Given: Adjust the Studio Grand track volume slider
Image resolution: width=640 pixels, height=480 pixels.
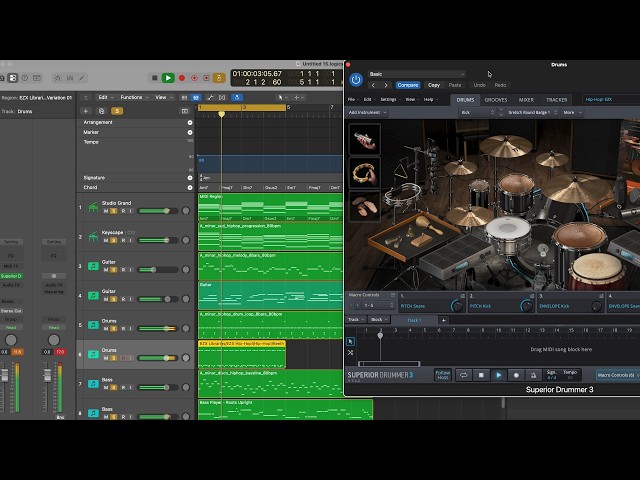Looking at the screenshot, I should (x=158, y=211).
